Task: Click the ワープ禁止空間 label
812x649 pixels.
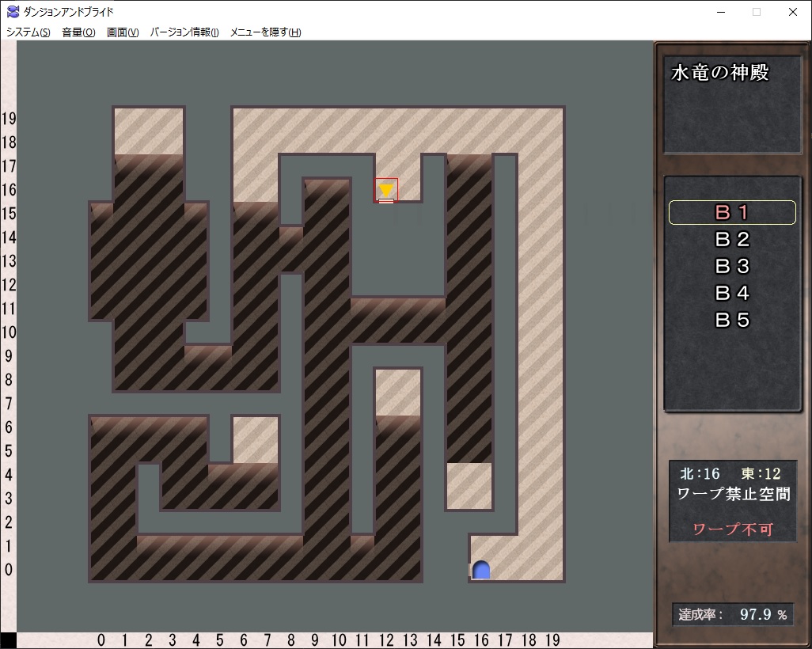Action: (x=734, y=494)
